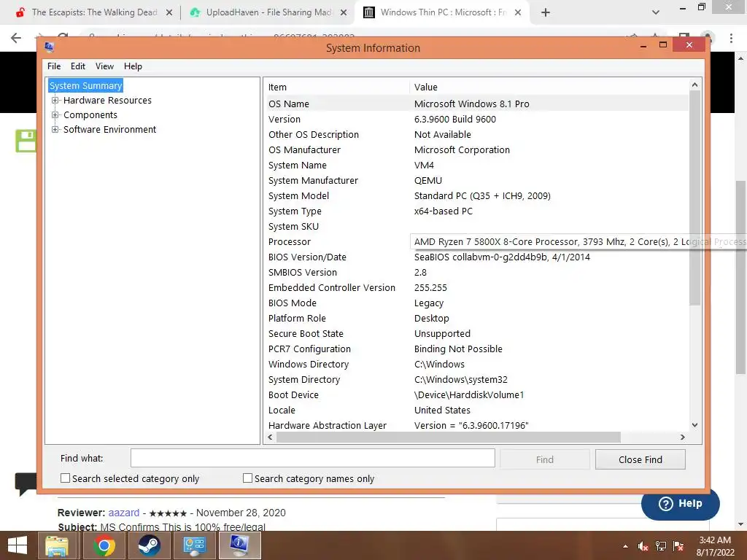This screenshot has height=560, width=747.
Task: Select the Hardware Resources tree item
Action: point(107,101)
